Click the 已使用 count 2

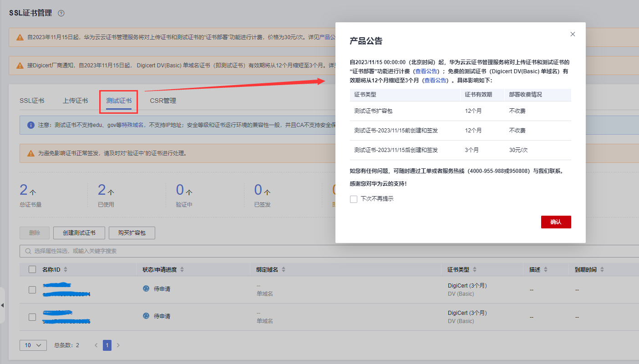coord(101,190)
